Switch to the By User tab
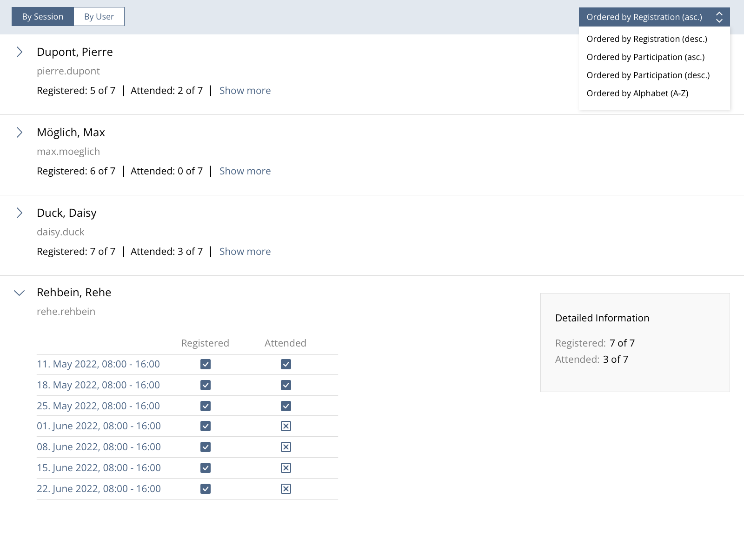The width and height of the screenshot is (744, 560). 99,17
